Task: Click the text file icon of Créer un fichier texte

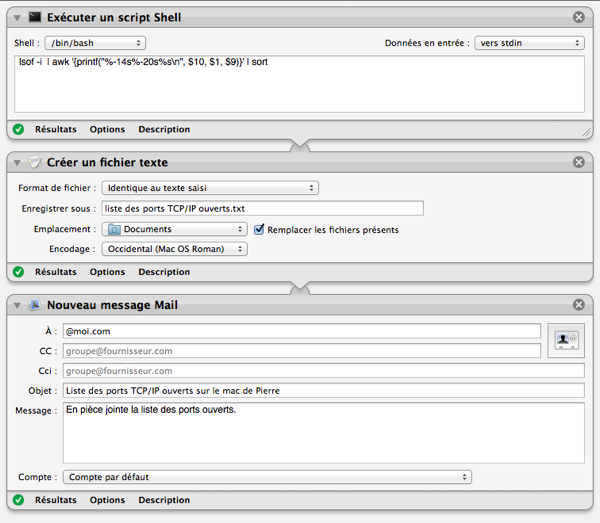Action: (34, 162)
